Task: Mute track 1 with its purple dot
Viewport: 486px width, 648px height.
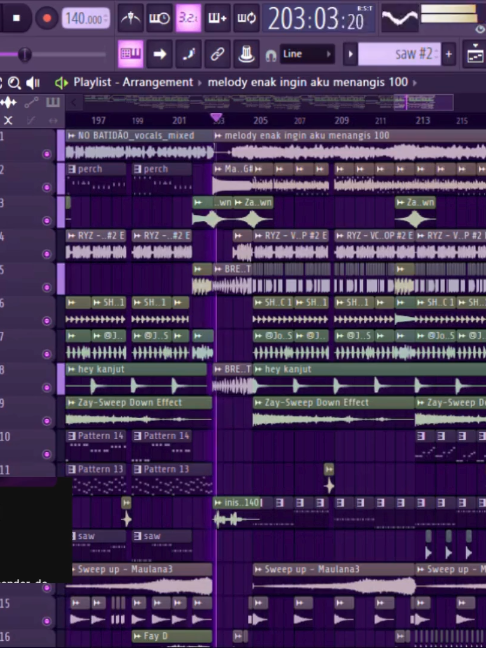Action: coord(47,154)
